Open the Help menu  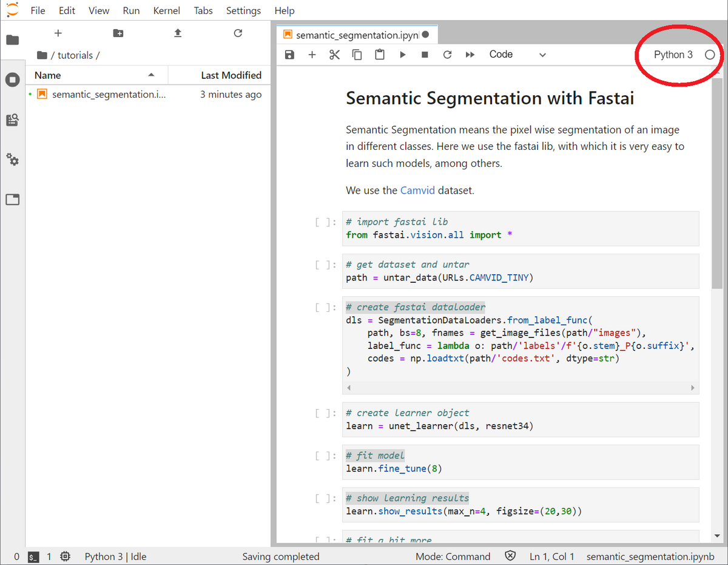(285, 10)
